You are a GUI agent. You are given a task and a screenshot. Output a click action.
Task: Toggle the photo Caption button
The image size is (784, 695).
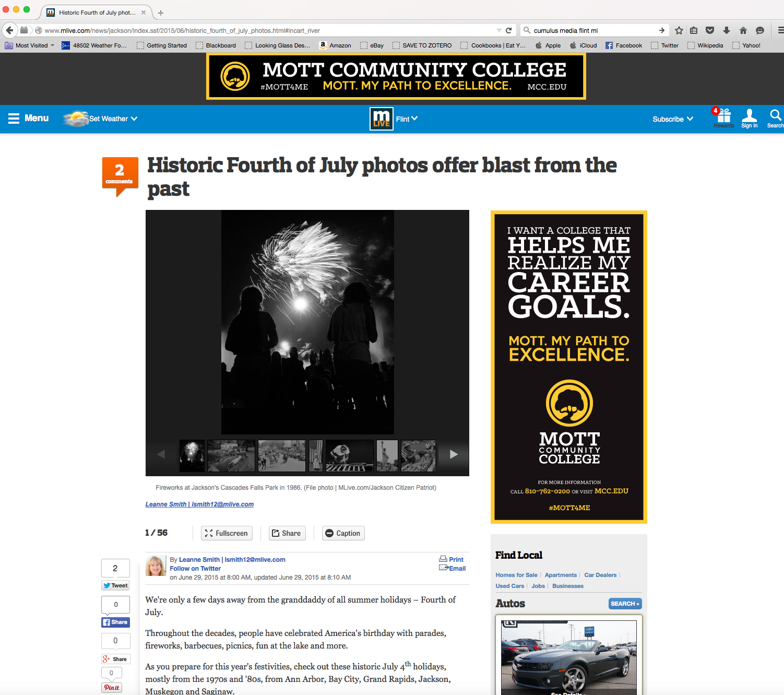(x=343, y=533)
